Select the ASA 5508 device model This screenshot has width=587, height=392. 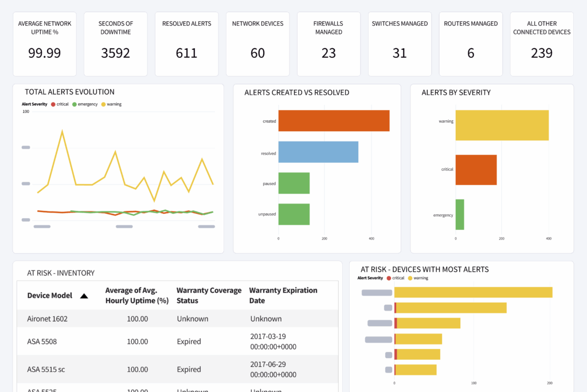coord(42,342)
